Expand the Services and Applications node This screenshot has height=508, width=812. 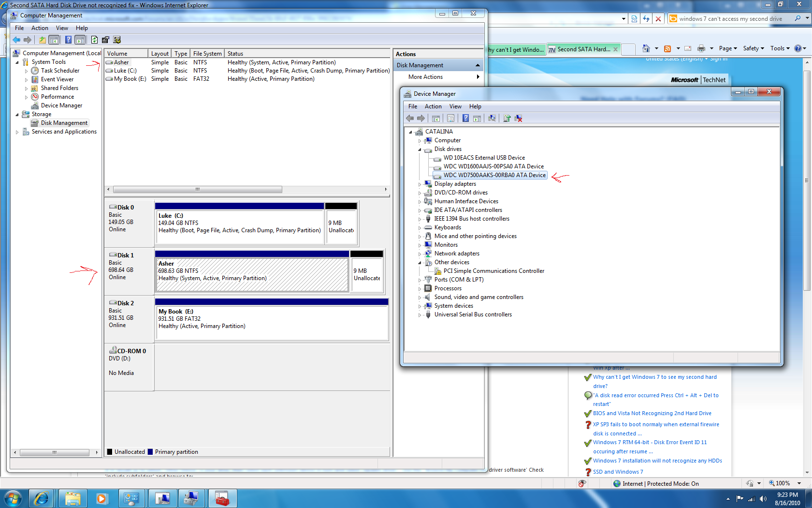pos(17,132)
